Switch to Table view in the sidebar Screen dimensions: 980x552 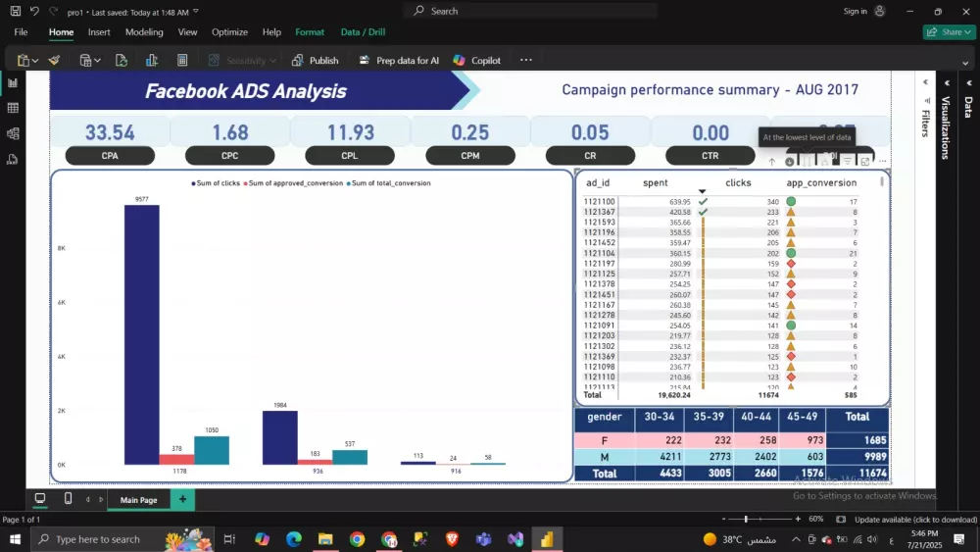[x=13, y=108]
